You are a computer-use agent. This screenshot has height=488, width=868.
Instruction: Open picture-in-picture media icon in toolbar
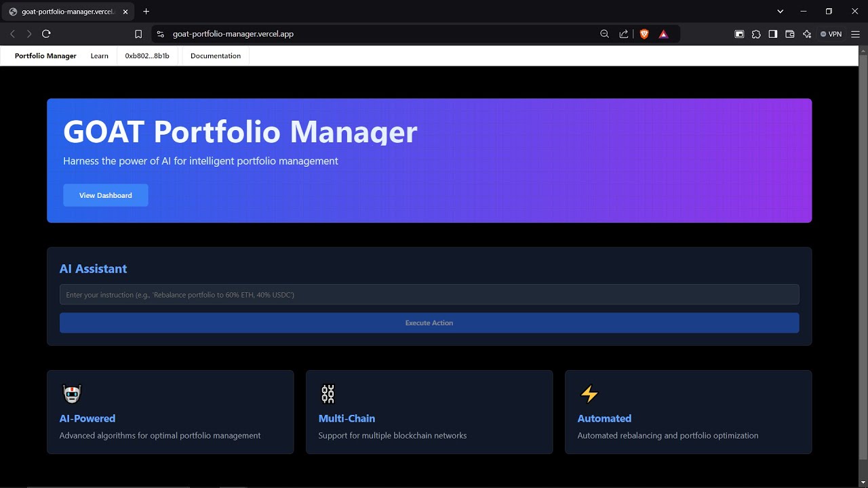739,34
